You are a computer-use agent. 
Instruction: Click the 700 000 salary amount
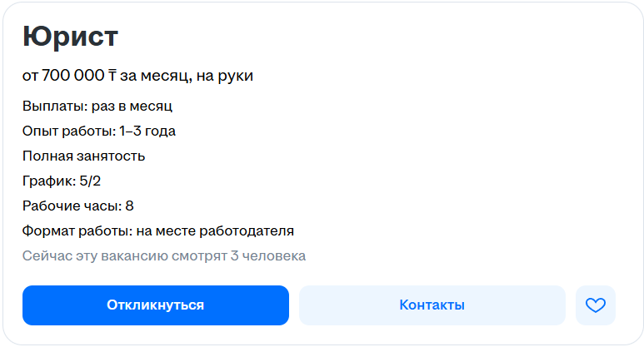click(73, 76)
